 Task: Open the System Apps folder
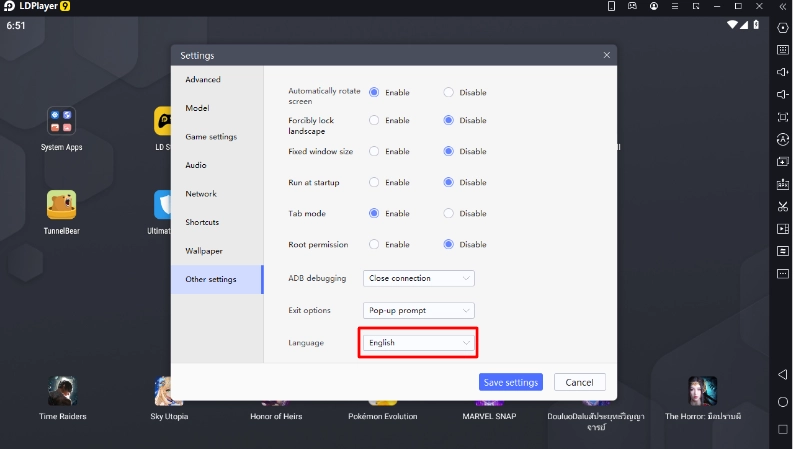[61, 122]
